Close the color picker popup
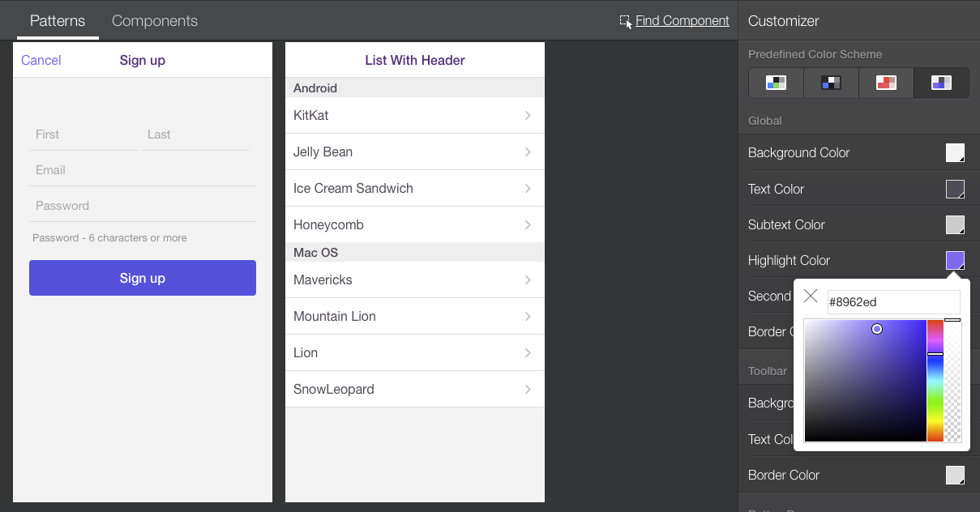Viewport: 980px width, 512px height. point(811,296)
